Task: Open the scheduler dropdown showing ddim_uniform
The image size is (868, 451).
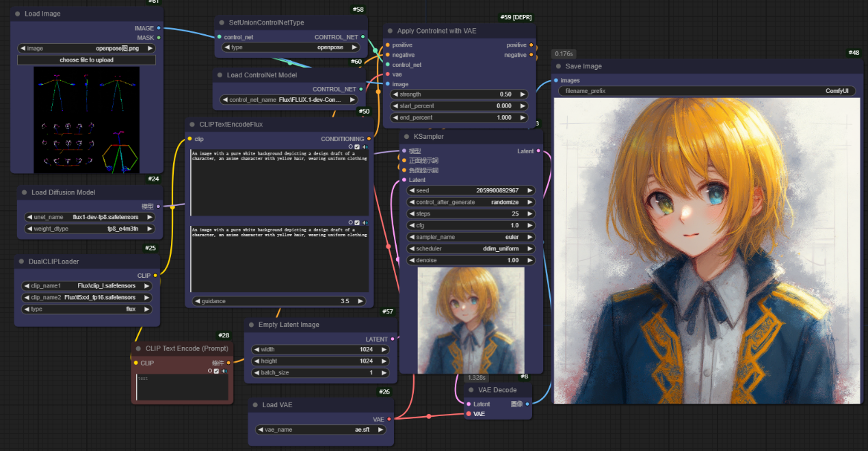Action: click(469, 248)
